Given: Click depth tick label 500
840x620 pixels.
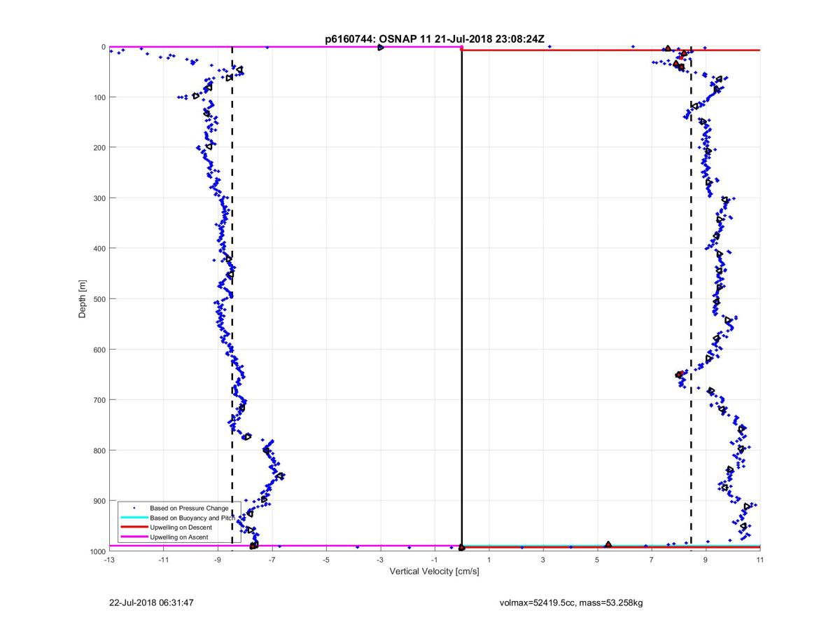Looking at the screenshot, I should [x=99, y=299].
